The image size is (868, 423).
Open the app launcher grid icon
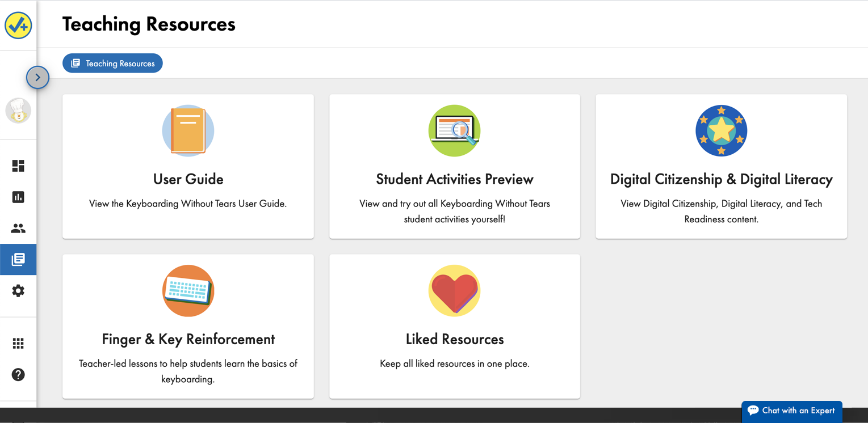click(x=18, y=343)
